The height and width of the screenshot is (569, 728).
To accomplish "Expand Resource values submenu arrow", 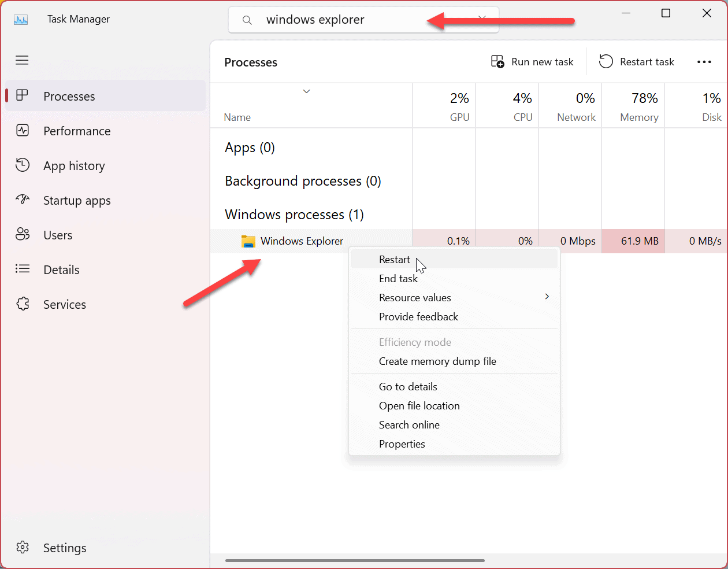I will coord(547,297).
